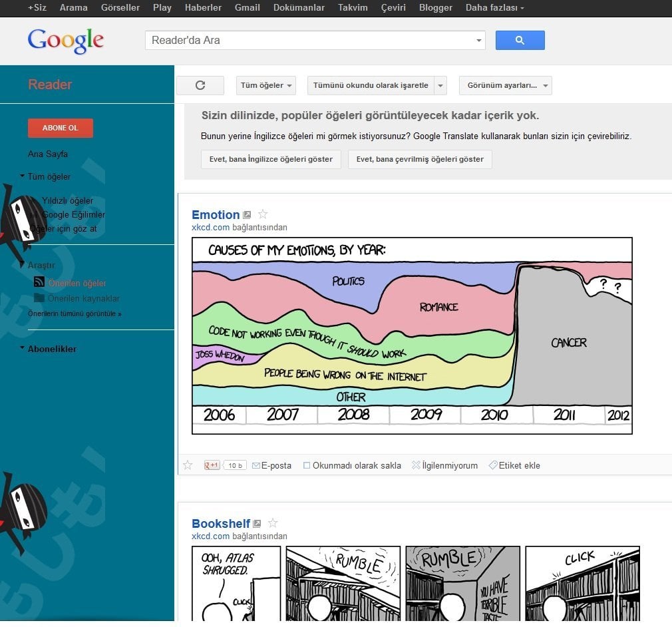Image resolution: width=672 pixels, height=627 pixels.
Task: Open the Bookshelf post title link
Action: click(221, 524)
